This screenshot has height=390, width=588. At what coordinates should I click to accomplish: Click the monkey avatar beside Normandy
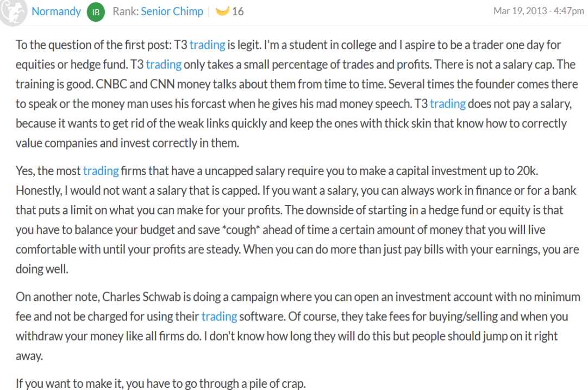[x=12, y=11]
